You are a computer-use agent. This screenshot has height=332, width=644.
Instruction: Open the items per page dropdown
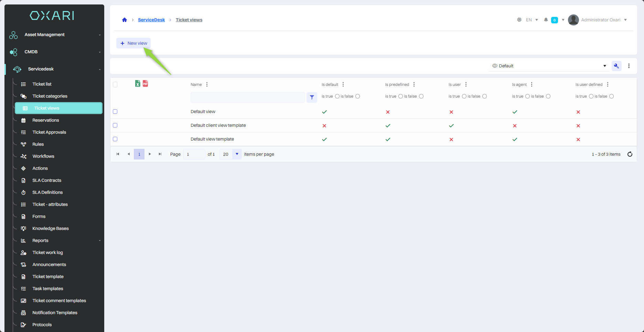[x=237, y=154]
